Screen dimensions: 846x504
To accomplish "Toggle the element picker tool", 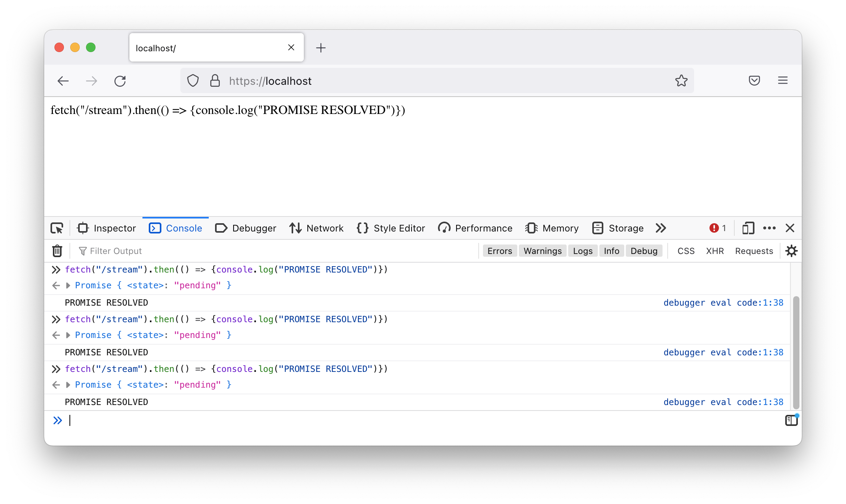I will [x=57, y=228].
